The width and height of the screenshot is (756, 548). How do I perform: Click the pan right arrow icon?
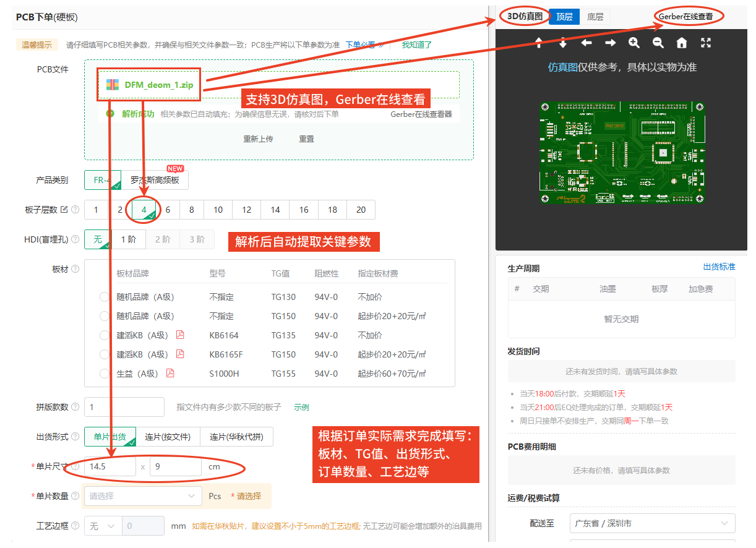(x=610, y=43)
